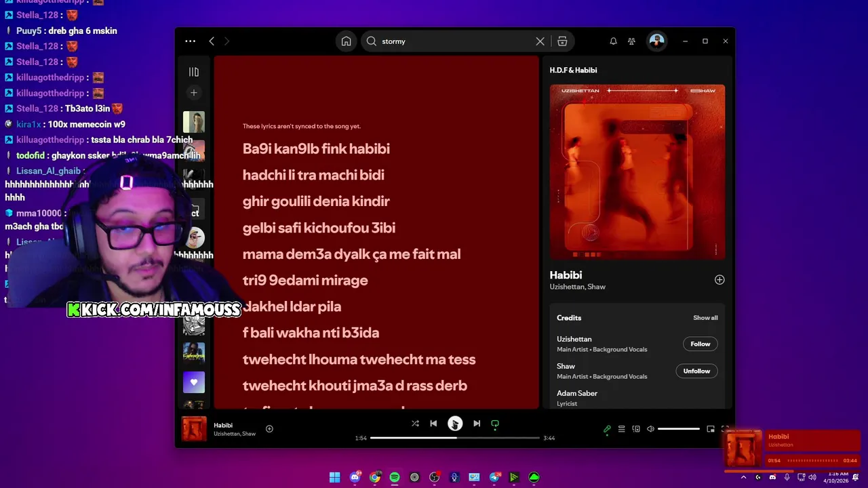Go back using the Spotify back arrow
Screen dimensions: 868x488
tap(212, 41)
